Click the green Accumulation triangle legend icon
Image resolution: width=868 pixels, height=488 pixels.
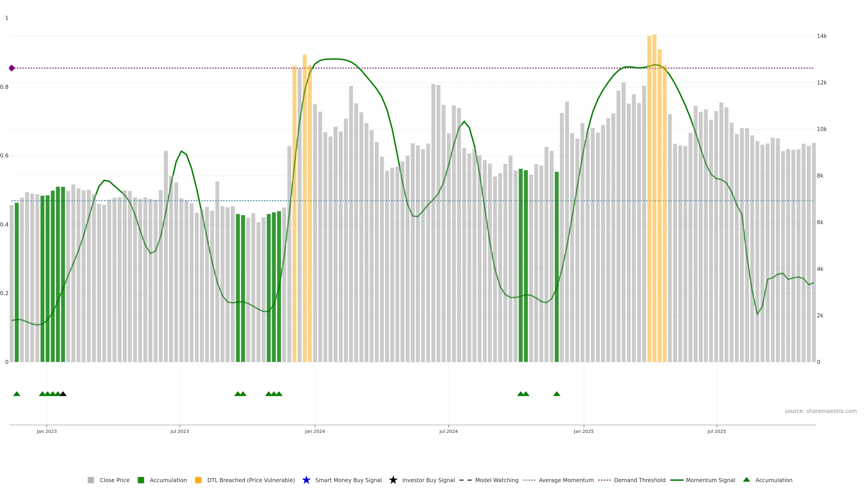click(746, 480)
